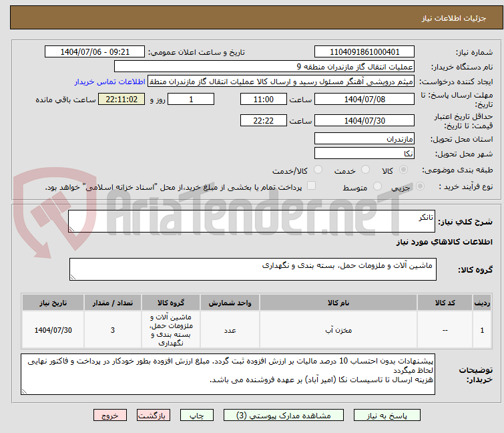
Task: Click the delivery province field مازندران
Action: click(364, 138)
